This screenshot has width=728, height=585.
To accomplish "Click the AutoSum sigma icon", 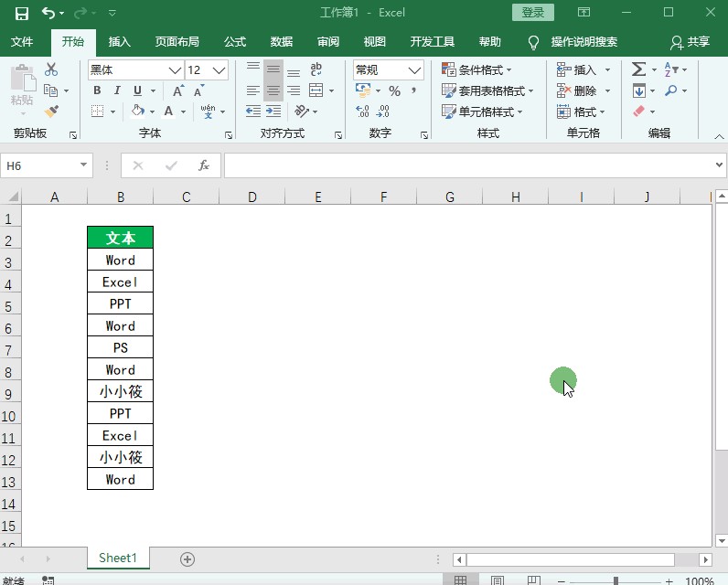I will [638, 70].
